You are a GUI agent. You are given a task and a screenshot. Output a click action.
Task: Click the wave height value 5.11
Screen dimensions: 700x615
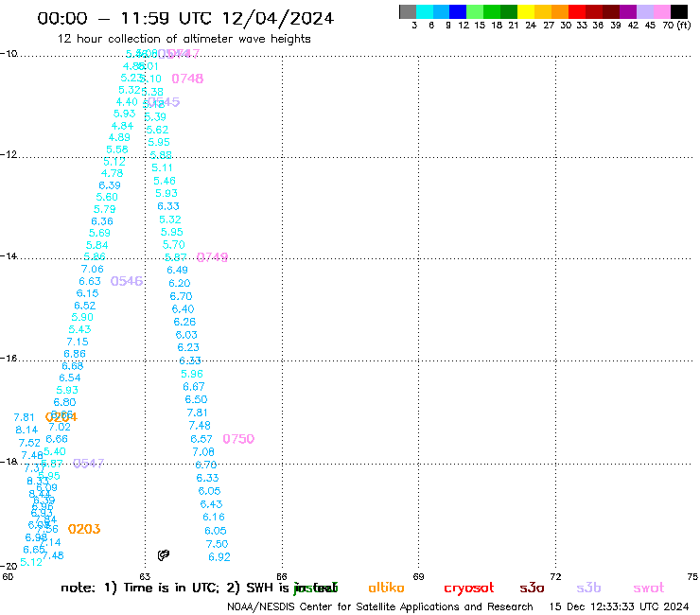pyautogui.click(x=162, y=167)
